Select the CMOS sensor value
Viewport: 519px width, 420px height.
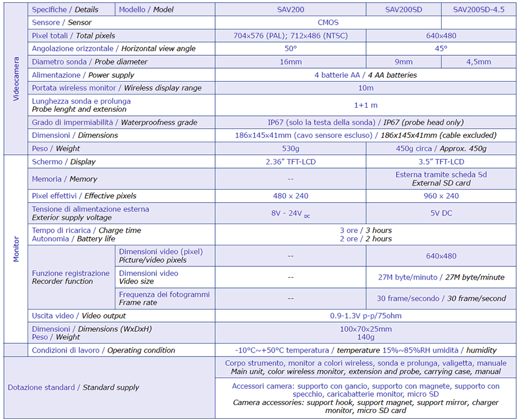pyautogui.click(x=328, y=22)
